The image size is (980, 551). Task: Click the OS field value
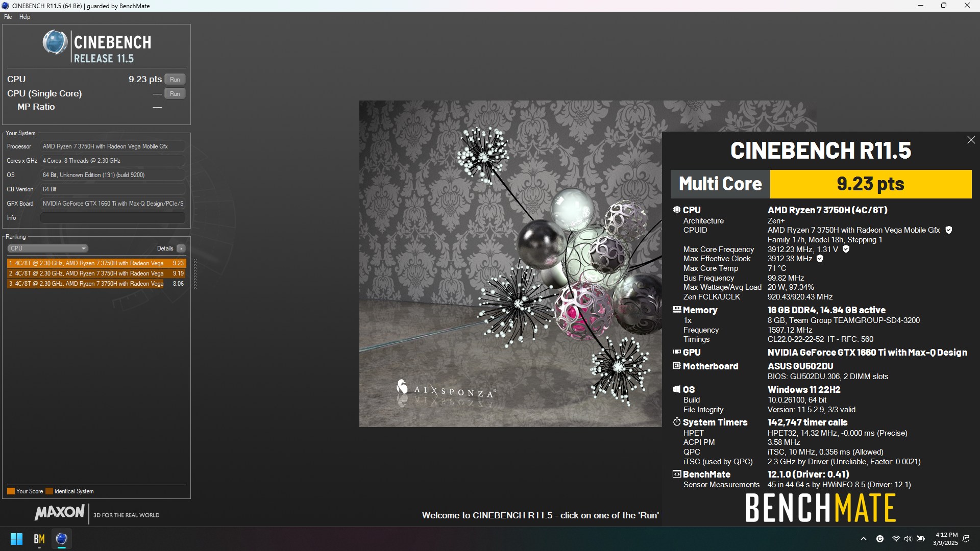point(112,175)
